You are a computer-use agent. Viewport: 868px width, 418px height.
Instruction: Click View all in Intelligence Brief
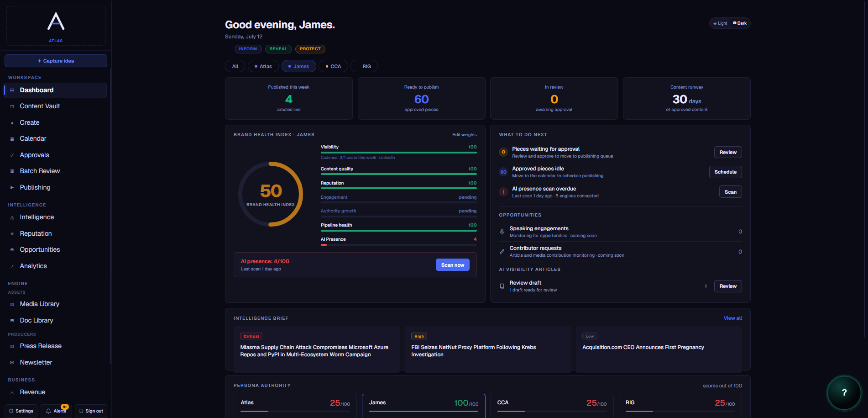733,318
